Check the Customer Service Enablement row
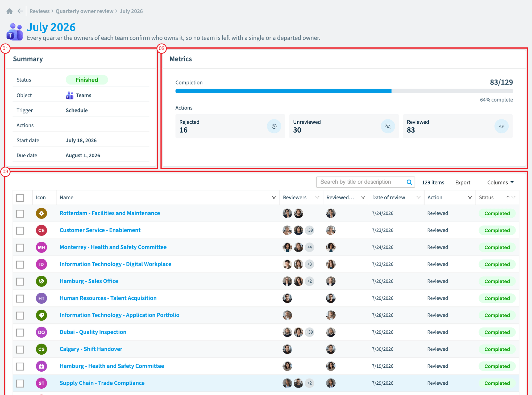 pos(20,230)
